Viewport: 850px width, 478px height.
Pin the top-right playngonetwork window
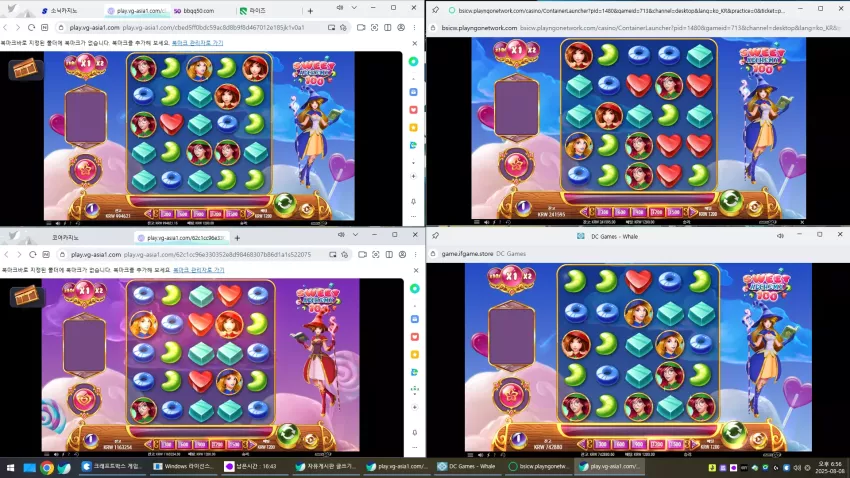point(435,9)
